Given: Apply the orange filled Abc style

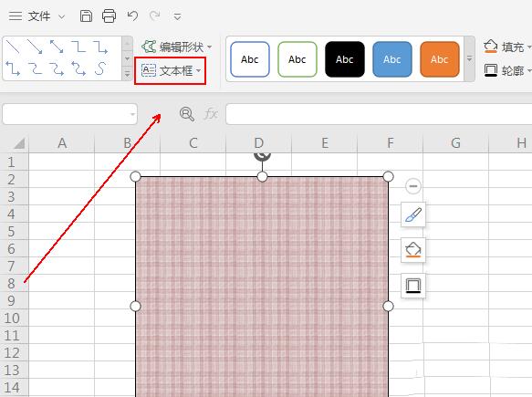Looking at the screenshot, I should [440, 59].
